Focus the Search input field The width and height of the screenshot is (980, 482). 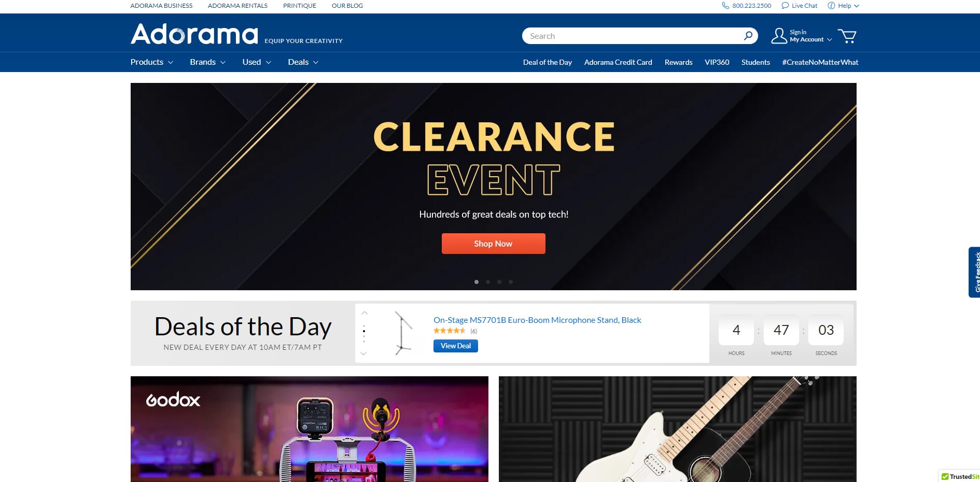[633, 36]
